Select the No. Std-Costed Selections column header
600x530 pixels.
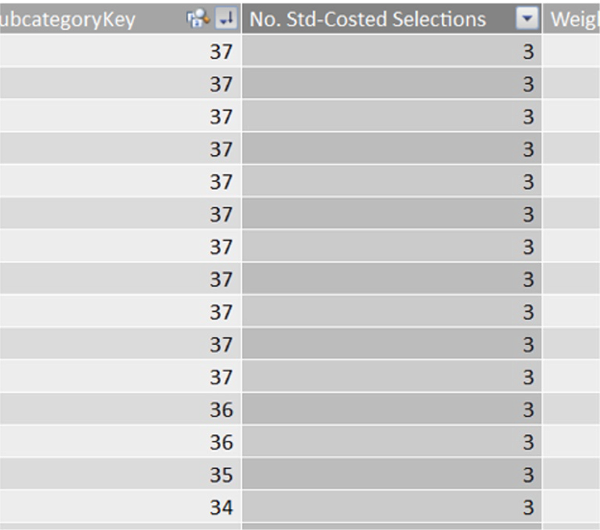(370, 19)
